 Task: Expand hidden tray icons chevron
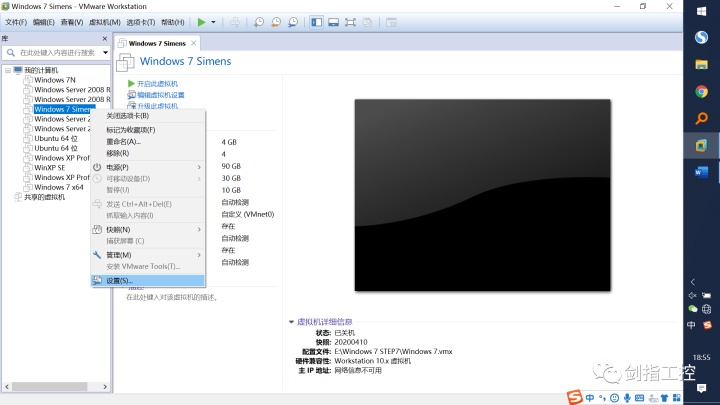point(693,282)
